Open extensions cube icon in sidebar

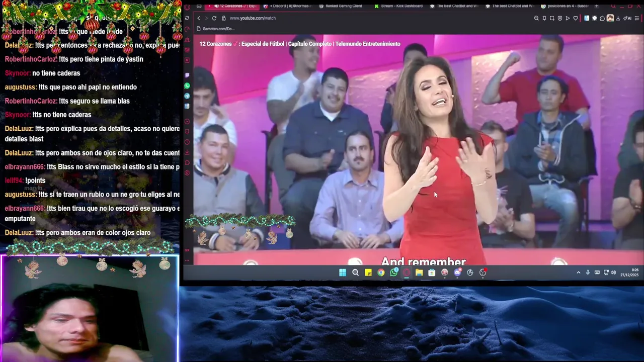[x=187, y=162]
